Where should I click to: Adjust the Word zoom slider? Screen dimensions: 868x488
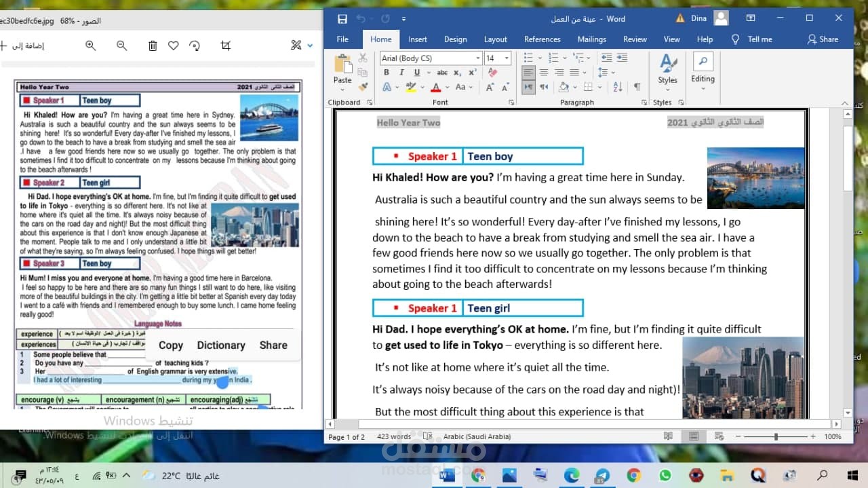click(x=776, y=436)
